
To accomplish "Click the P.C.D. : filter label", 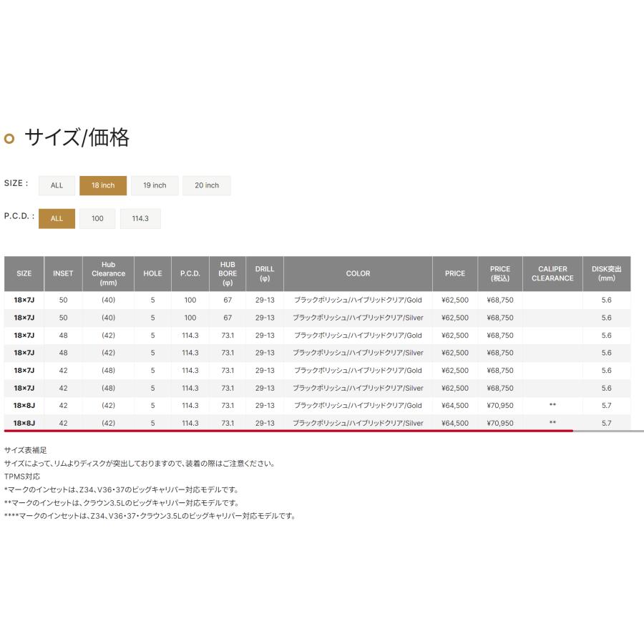I will [19, 216].
